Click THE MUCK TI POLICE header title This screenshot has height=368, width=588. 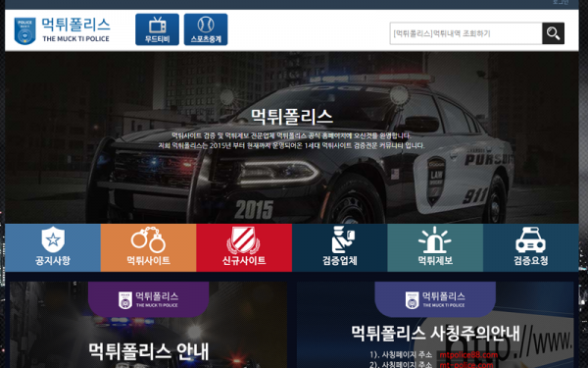75,38
